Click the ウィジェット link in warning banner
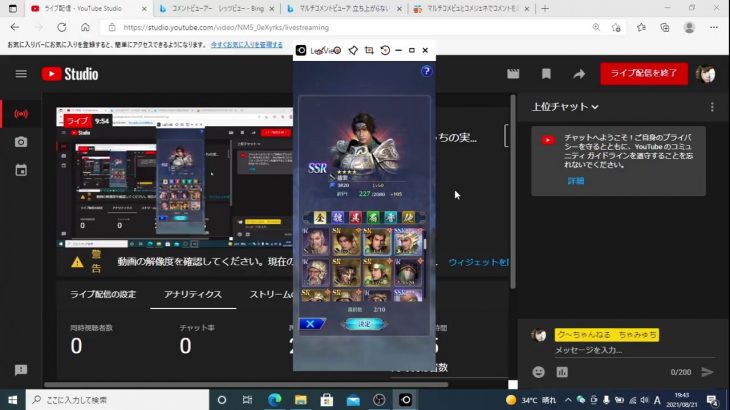The height and width of the screenshot is (410, 730). click(478, 262)
